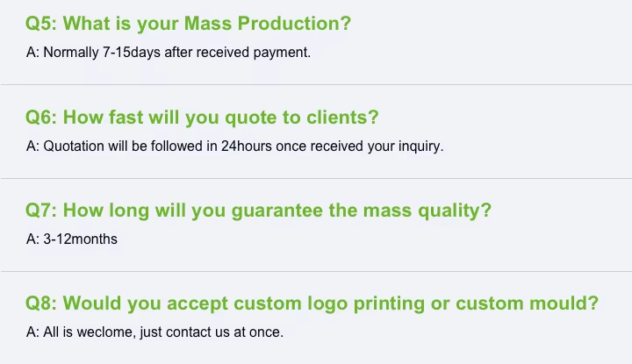Click the "Q6:" label

41,118
